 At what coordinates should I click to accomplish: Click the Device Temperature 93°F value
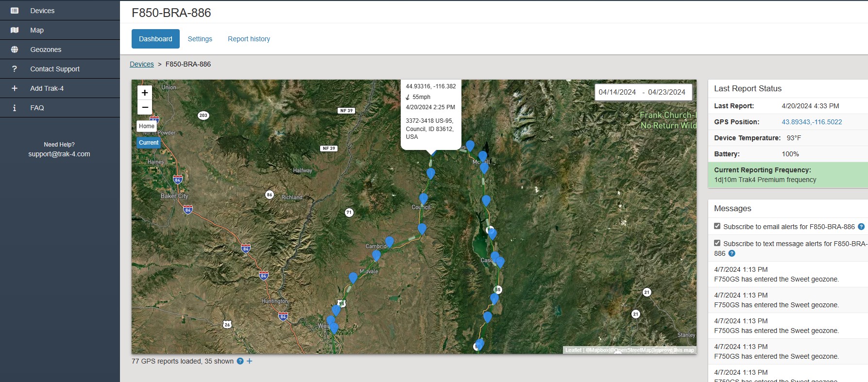pos(794,138)
